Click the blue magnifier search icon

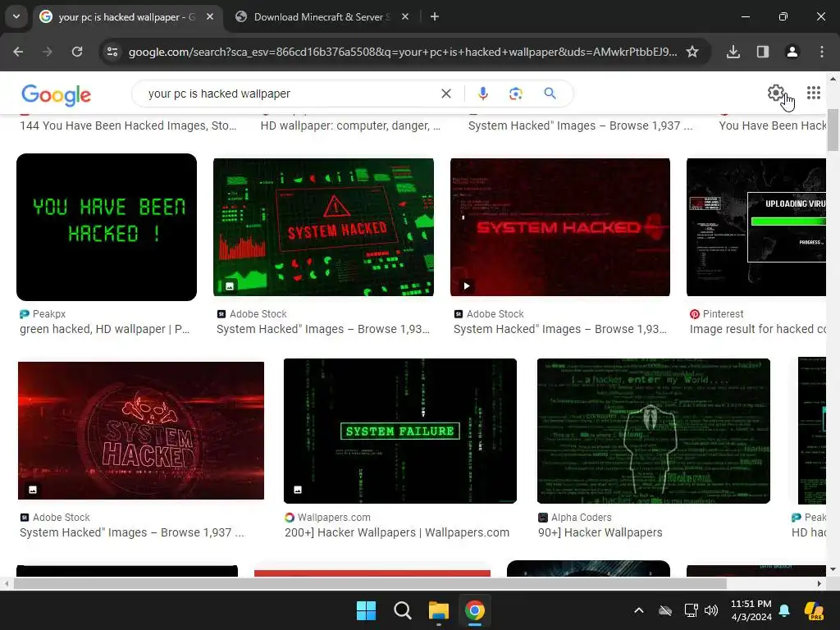(x=550, y=94)
